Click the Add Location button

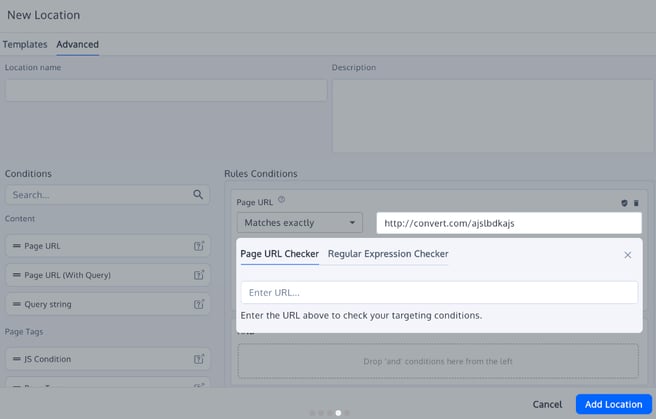613,404
